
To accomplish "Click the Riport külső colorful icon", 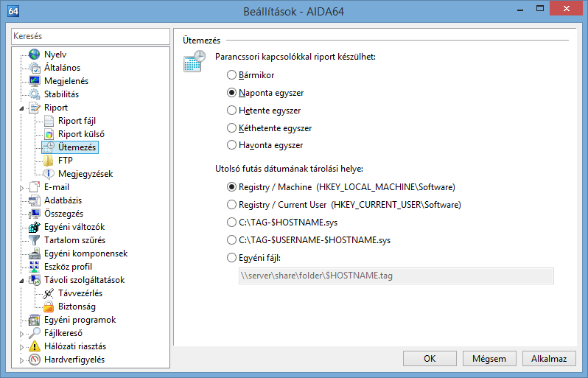I will 49,134.
